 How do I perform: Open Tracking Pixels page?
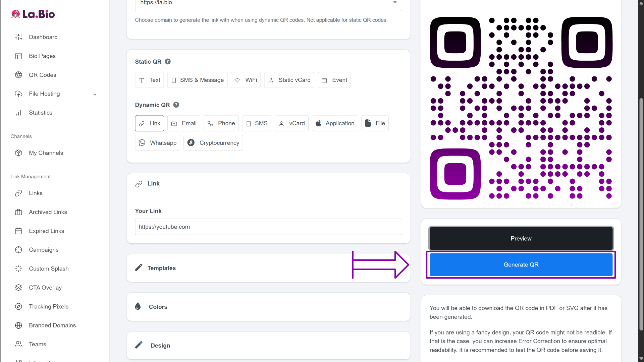click(x=48, y=306)
